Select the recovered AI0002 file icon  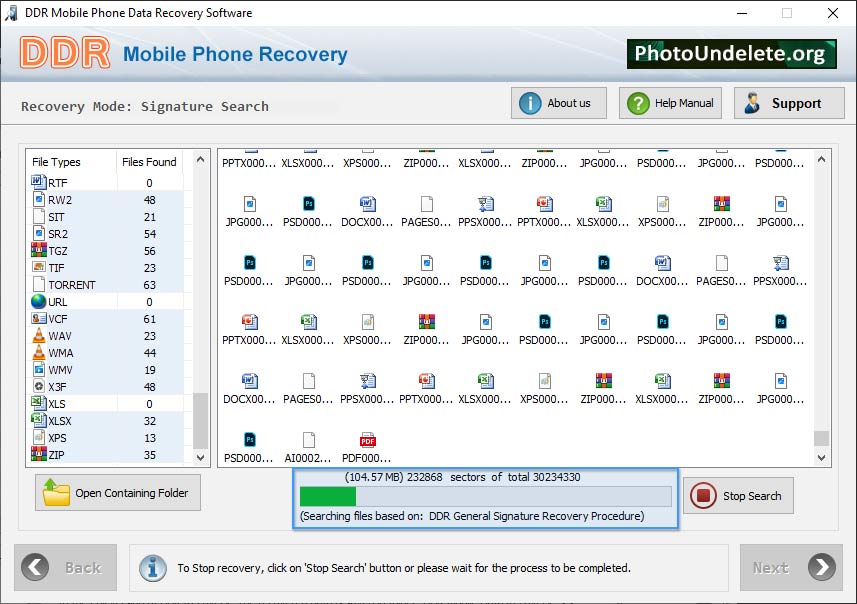pyautogui.click(x=309, y=440)
